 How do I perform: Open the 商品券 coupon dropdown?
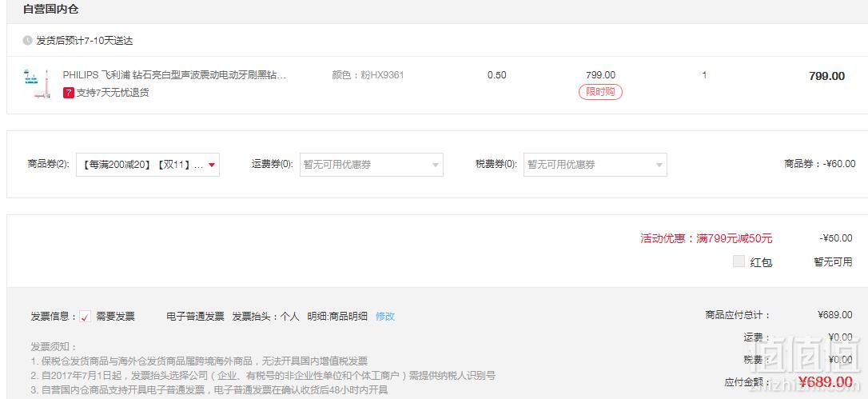pos(148,165)
